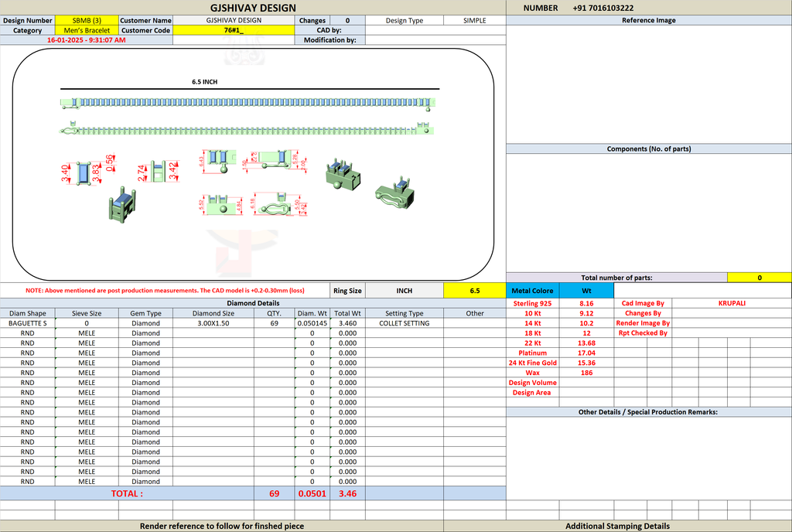The image size is (792, 532).
Task: Select the Other Details / Special Production Remarks header
Action: (x=649, y=412)
